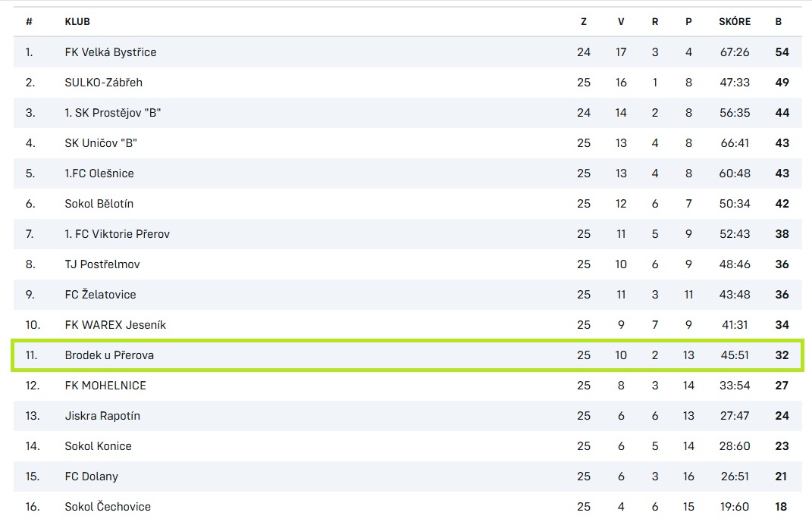Sort table by KLUB column header
This screenshot has height=525, width=812.
[77, 22]
